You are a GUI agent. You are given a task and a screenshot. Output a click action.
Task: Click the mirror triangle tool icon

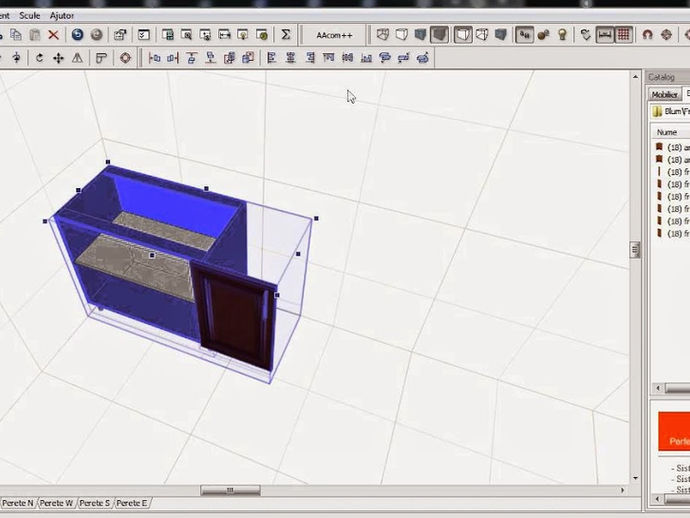coord(77,58)
